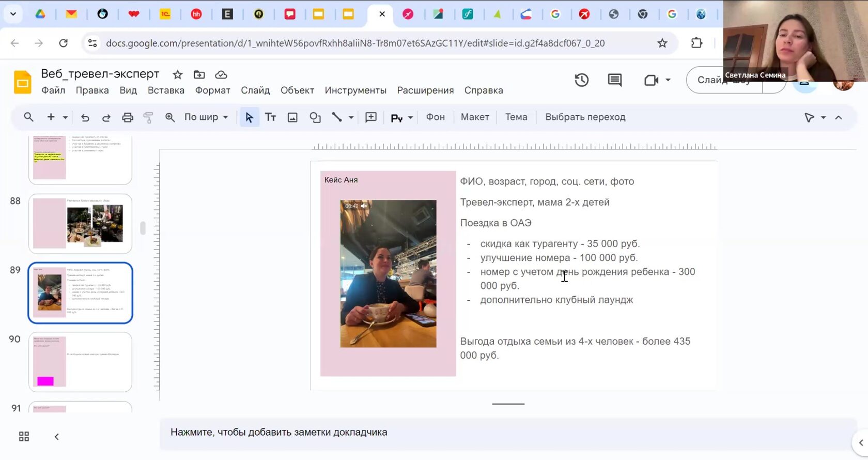Click the Выбрать переход button
The image size is (868, 460).
[x=585, y=117]
